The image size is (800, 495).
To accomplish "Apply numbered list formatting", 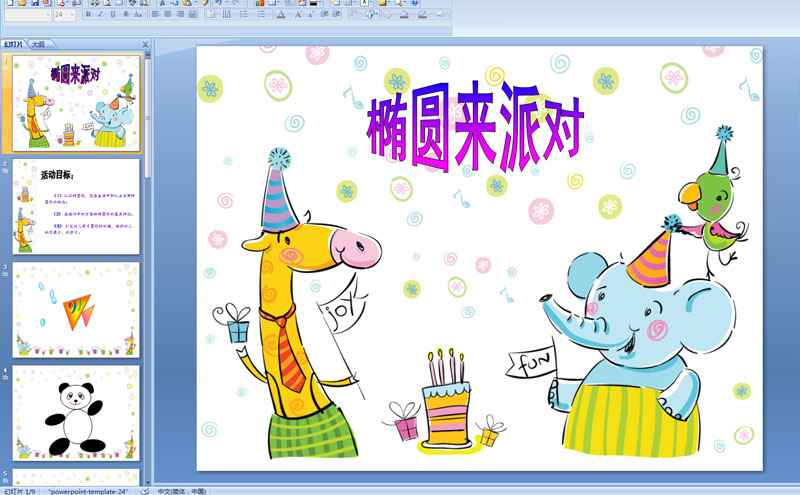I will [x=245, y=14].
